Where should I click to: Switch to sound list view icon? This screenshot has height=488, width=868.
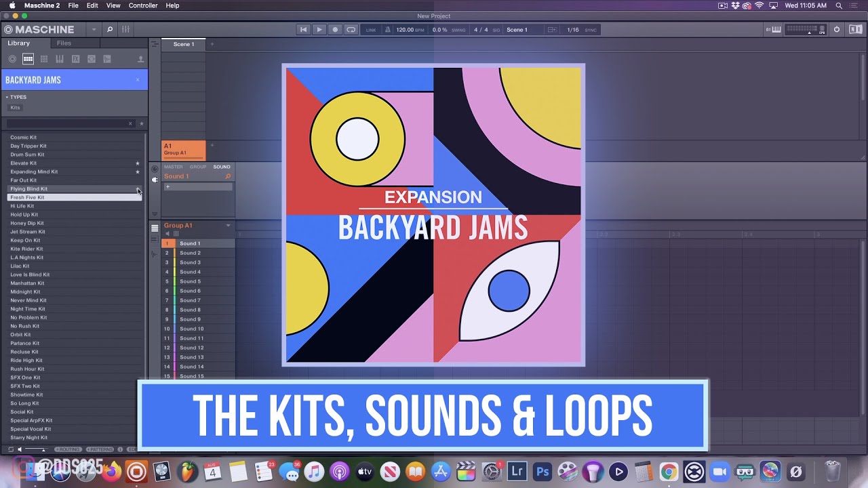tap(155, 228)
